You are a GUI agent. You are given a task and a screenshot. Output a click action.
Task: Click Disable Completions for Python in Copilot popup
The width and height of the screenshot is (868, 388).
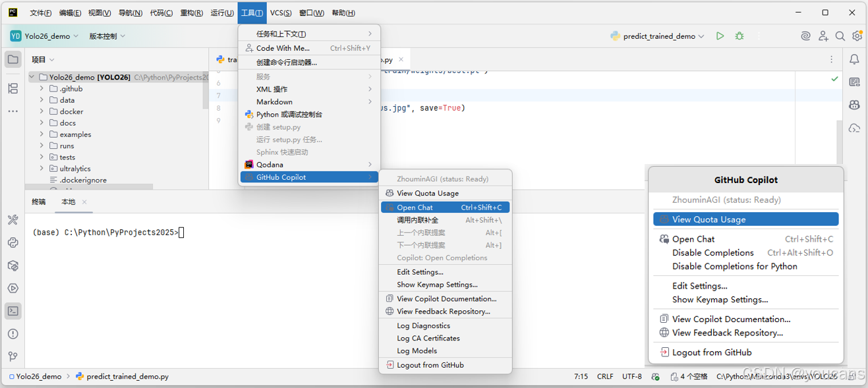pos(745,266)
